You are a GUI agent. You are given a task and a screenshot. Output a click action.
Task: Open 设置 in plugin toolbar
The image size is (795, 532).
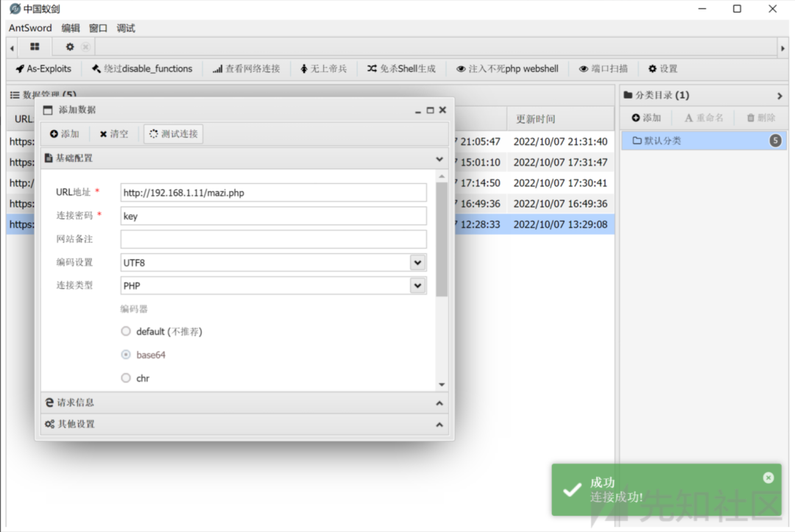[x=663, y=69]
